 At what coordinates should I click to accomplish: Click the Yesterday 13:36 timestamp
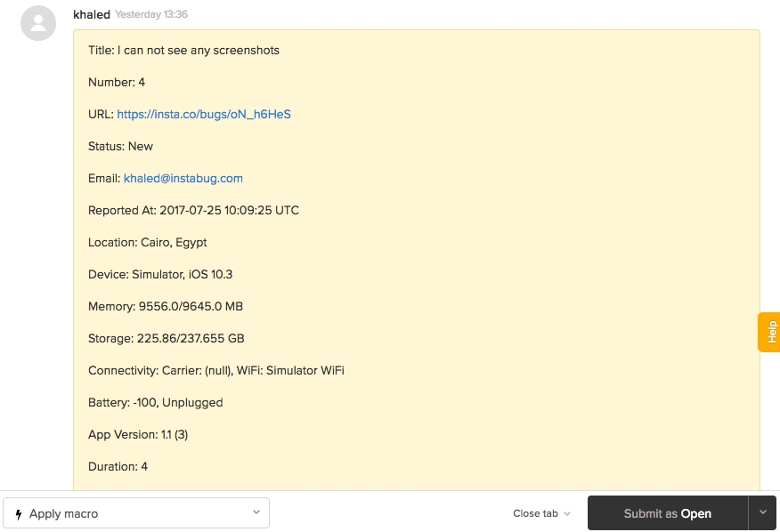click(151, 15)
